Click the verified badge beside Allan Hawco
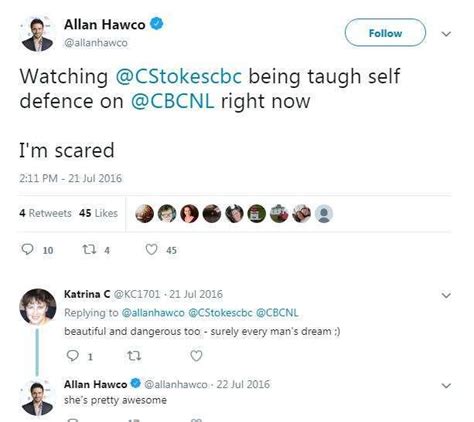 coord(156,24)
